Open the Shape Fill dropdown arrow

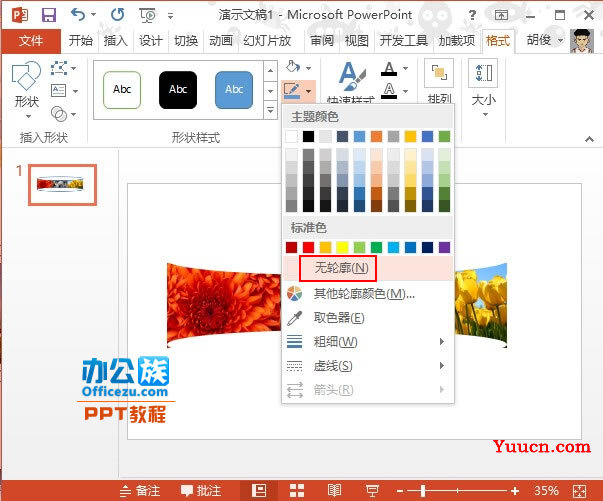(309, 66)
